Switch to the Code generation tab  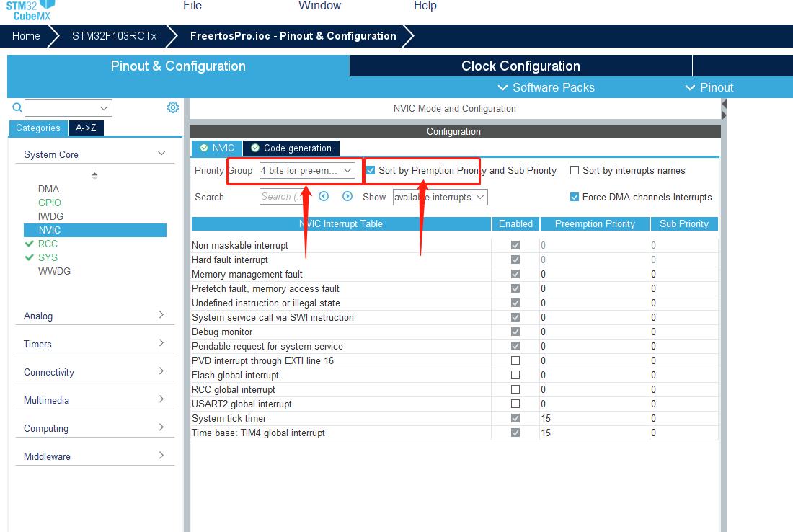tap(291, 148)
